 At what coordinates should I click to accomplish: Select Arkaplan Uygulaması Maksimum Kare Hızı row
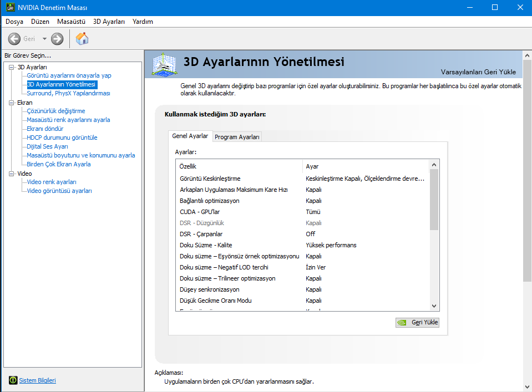[302, 190]
